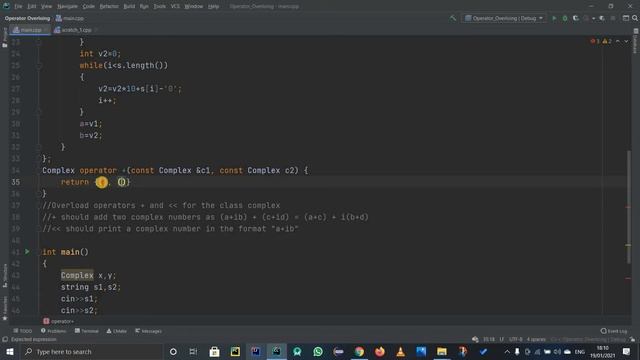Open the Terminal tool window

coord(87,331)
